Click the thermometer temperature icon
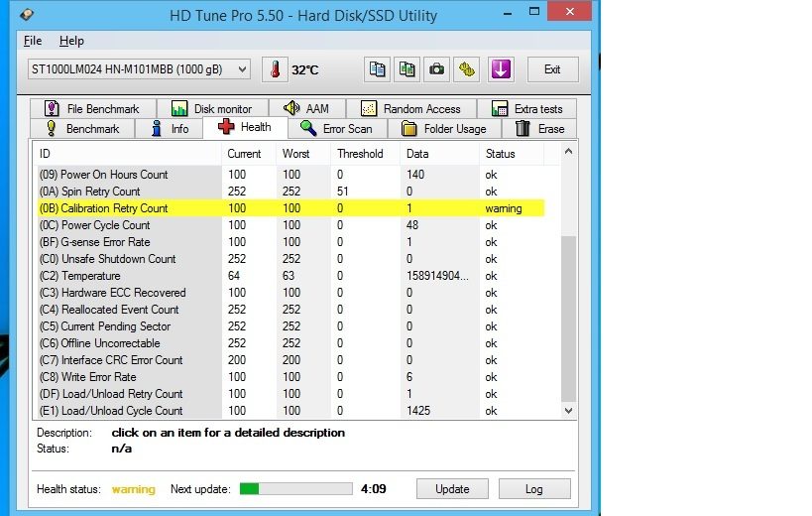Image resolution: width=812 pixels, height=516 pixels. pyautogui.click(x=275, y=68)
